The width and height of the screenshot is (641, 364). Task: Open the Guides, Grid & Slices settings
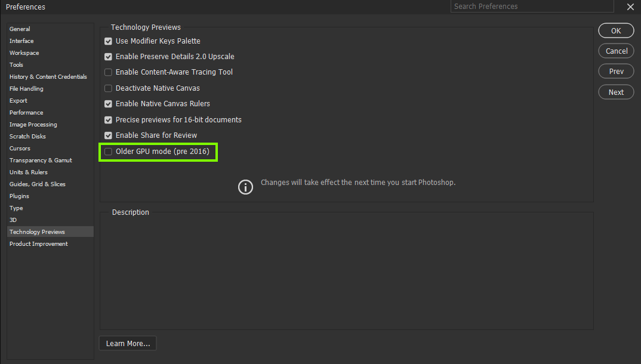pyautogui.click(x=37, y=184)
